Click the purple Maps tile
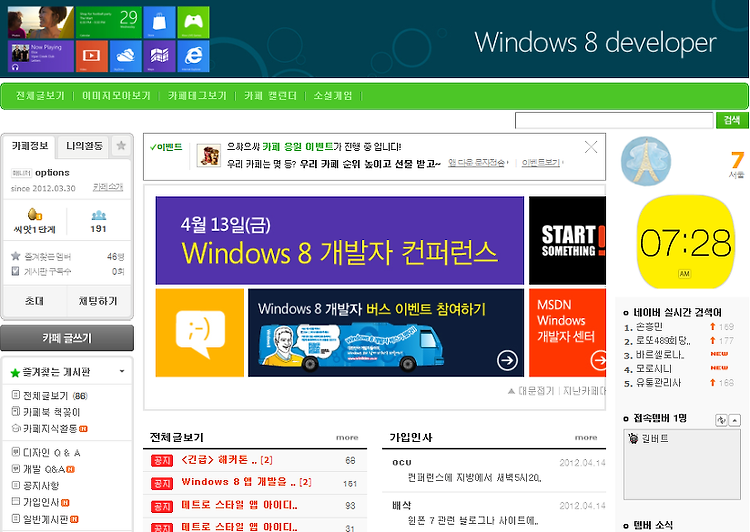Viewport: 750px width, 532px height. point(159,56)
